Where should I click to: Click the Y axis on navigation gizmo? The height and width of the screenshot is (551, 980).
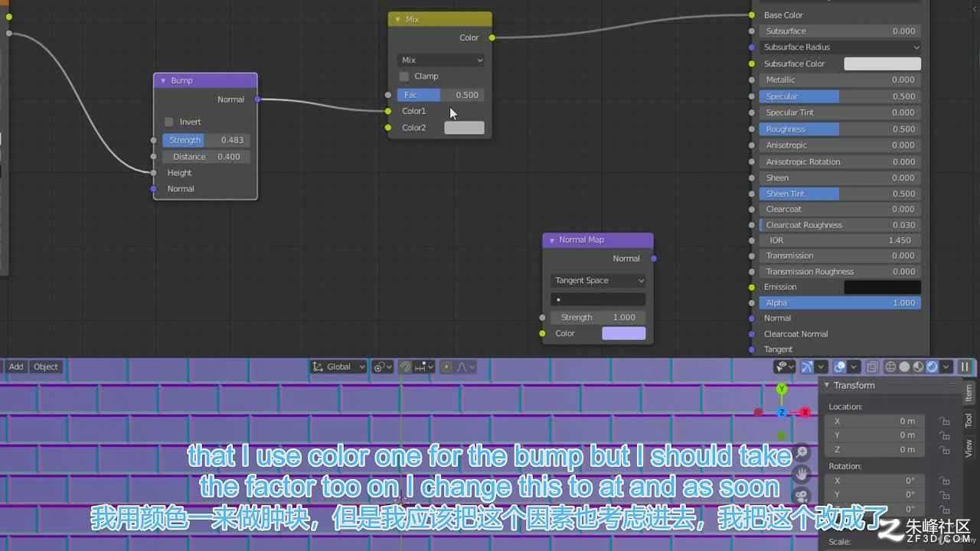782,390
